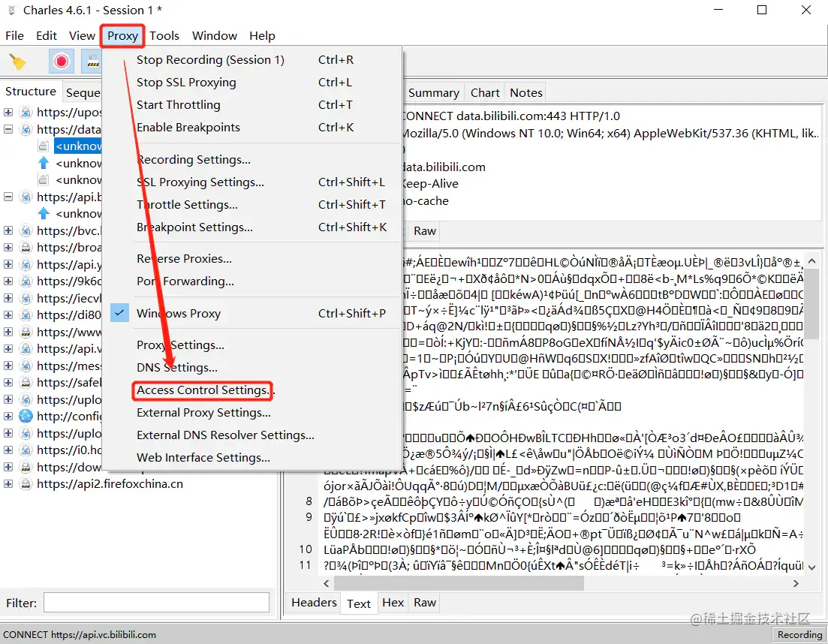Viewport: 828px width, 644px height.
Task: Click the globe icon of https://di80 host
Action: (26, 314)
